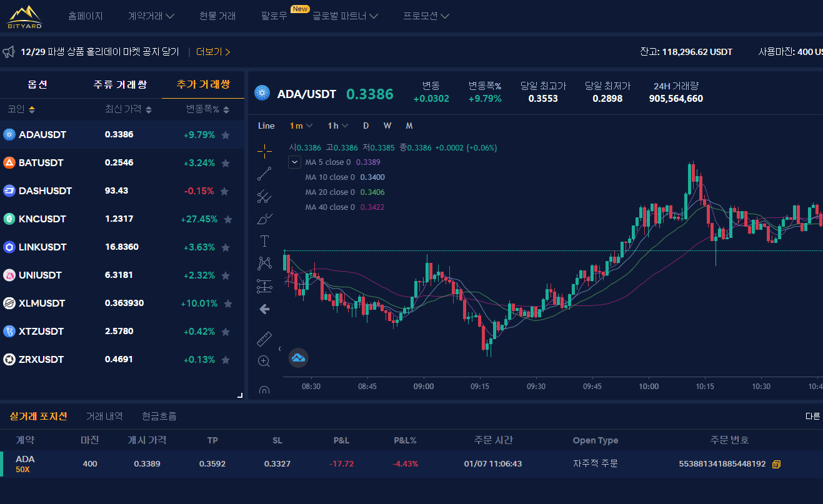Viewport: 823px width, 504px height.
Task: Open the 1h interval dropdown
Action: point(337,126)
